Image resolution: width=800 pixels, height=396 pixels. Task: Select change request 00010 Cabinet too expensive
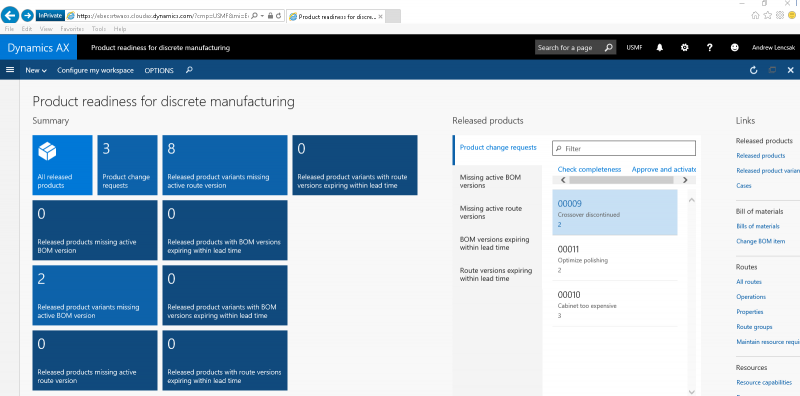615,304
